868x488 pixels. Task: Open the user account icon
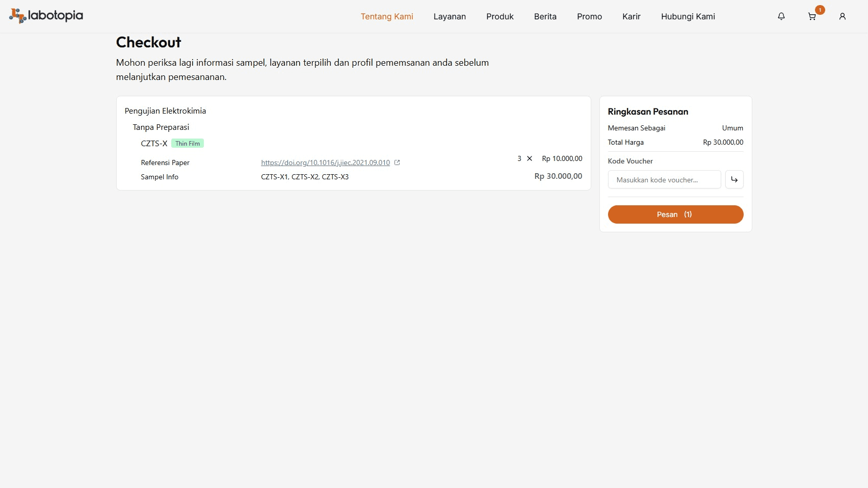point(842,16)
